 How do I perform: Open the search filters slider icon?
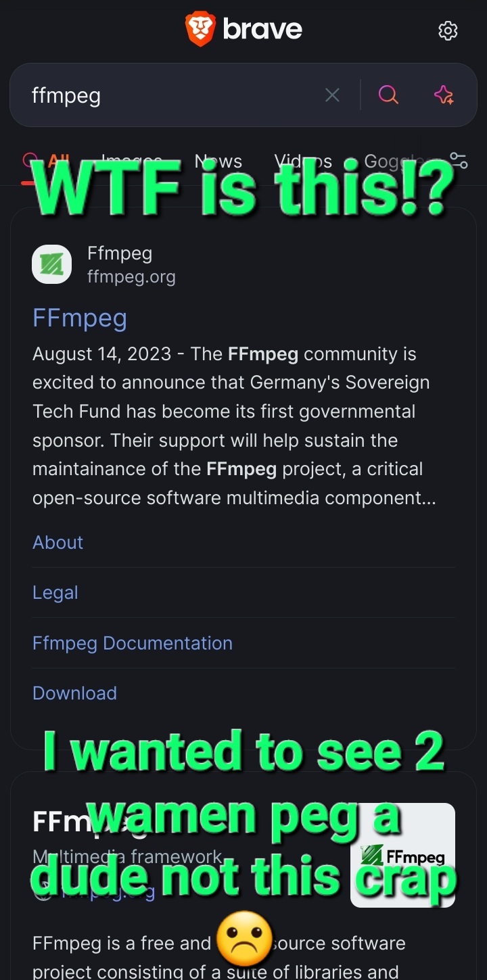click(x=459, y=161)
